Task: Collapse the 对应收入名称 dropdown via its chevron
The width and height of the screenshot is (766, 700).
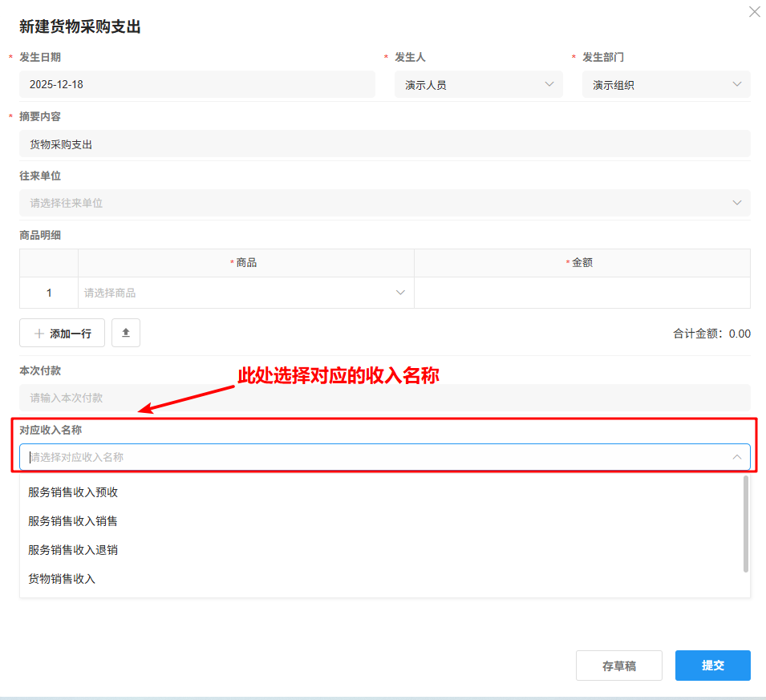Action: click(738, 456)
